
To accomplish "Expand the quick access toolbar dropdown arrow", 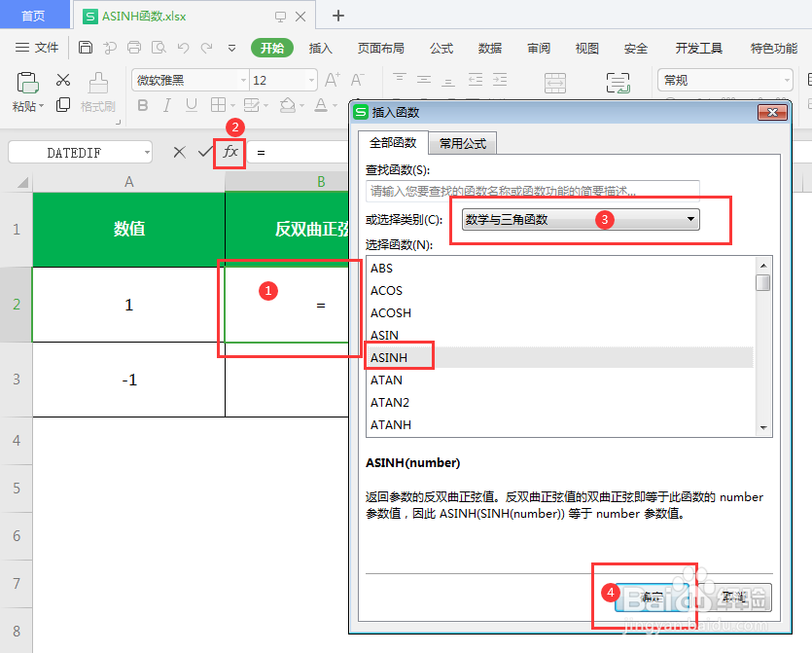I will point(231,49).
